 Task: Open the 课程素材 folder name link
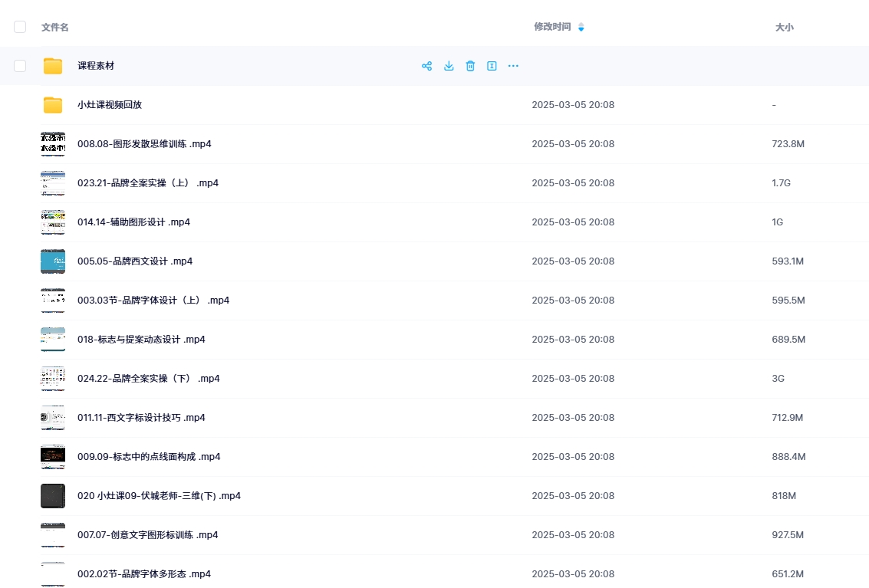(x=96, y=66)
